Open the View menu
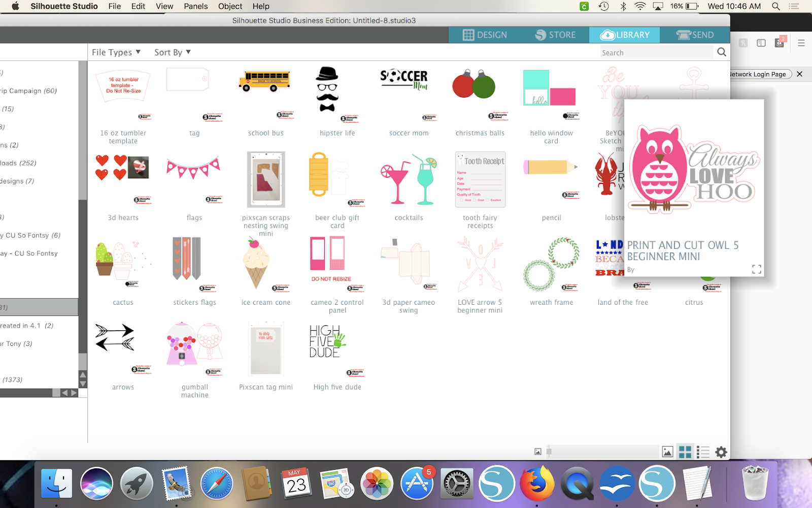 click(164, 6)
